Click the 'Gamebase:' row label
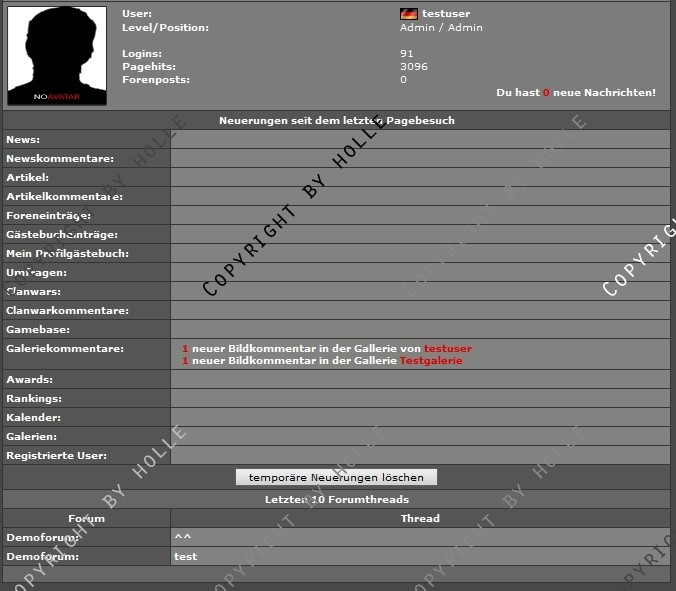 [x=38, y=329]
